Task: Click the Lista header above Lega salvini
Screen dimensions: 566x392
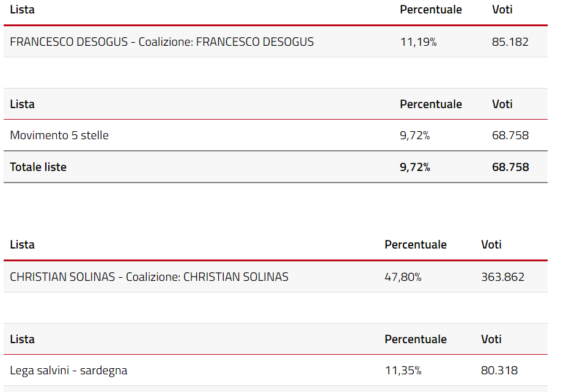Action: coord(22,339)
